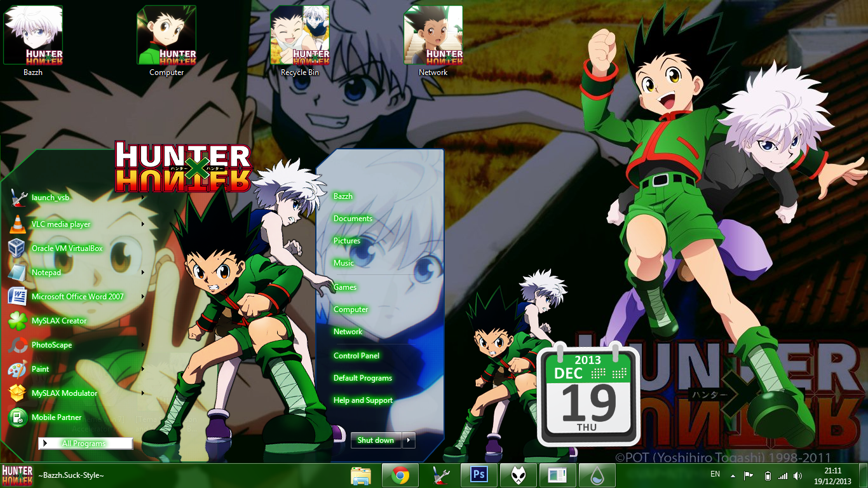Expand Notepad jump list arrow
The width and height of the screenshot is (868, 488).
tap(143, 273)
